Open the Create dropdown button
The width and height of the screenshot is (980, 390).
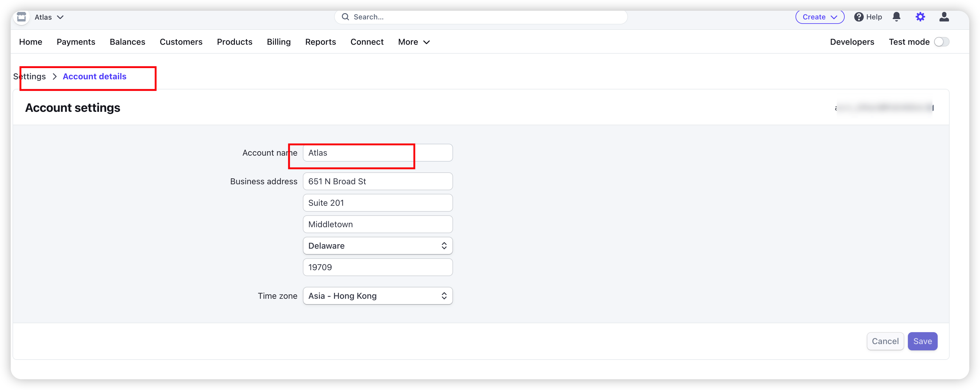(x=819, y=17)
